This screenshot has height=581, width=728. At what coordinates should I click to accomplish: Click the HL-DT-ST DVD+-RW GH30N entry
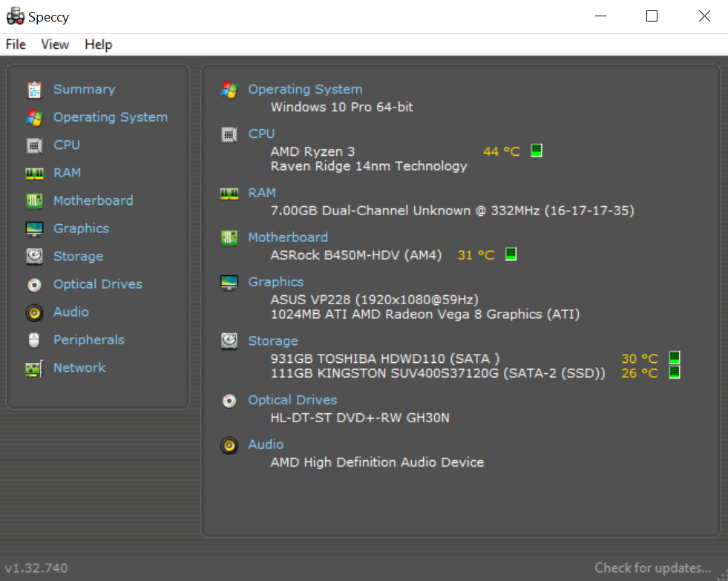(360, 418)
